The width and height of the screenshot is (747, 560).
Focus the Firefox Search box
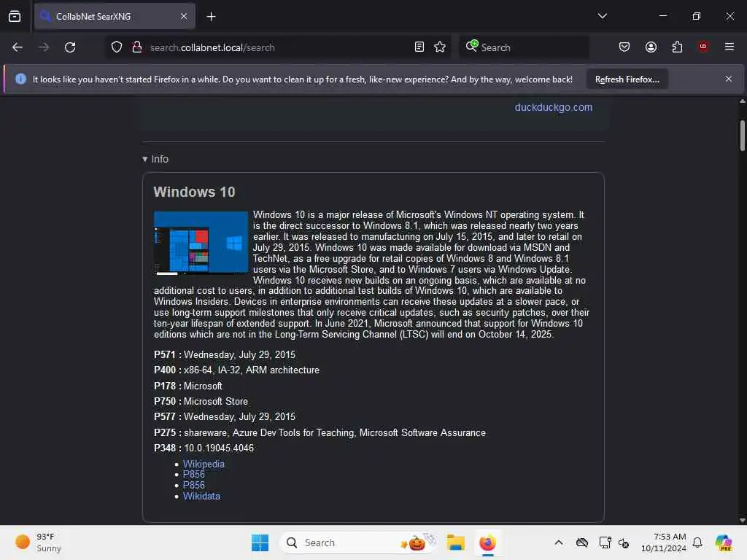(x=524, y=47)
